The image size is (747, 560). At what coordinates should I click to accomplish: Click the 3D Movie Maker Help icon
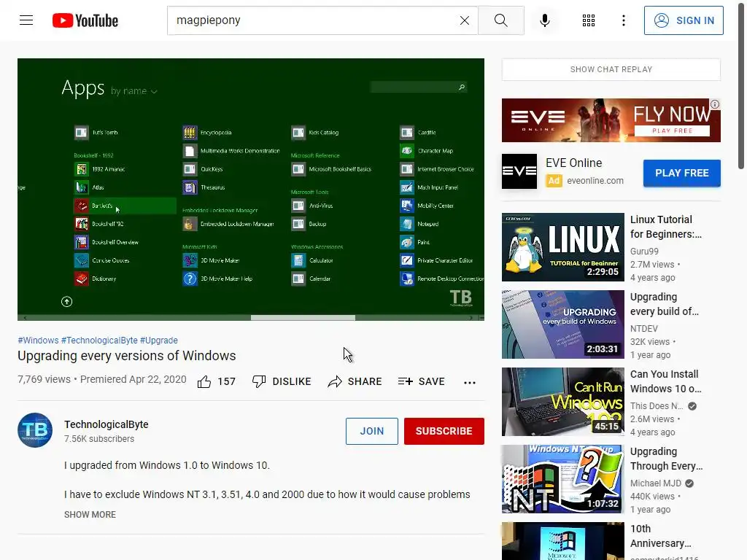[190, 279]
